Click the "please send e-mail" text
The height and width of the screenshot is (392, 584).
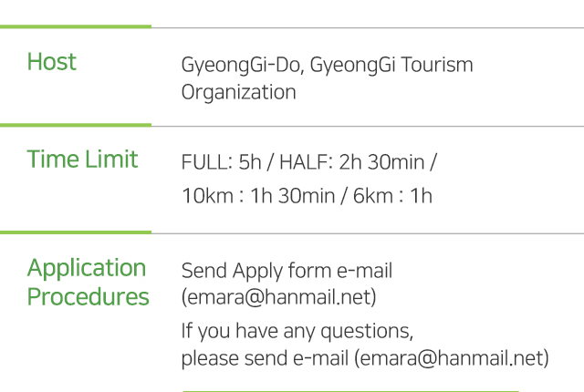[x=265, y=358]
